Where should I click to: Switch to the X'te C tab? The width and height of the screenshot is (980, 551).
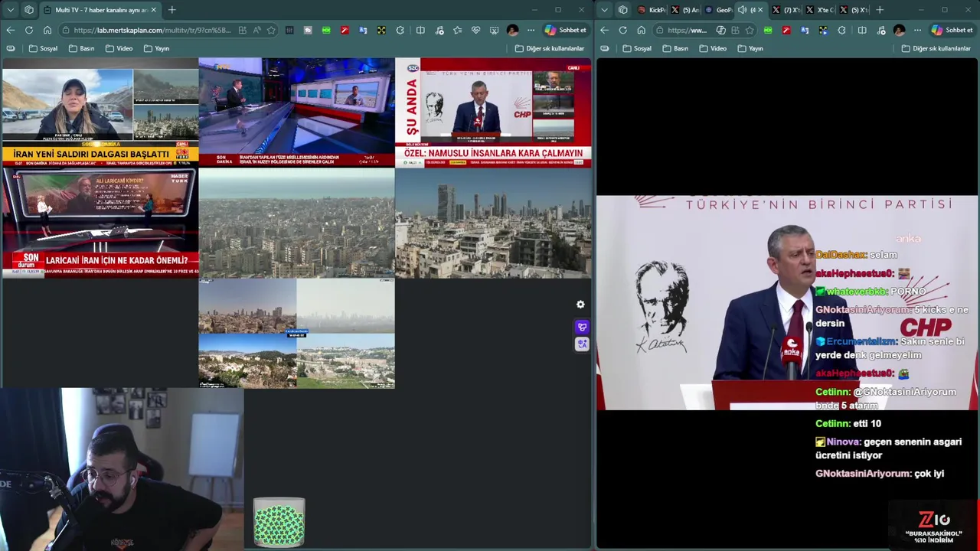click(820, 10)
